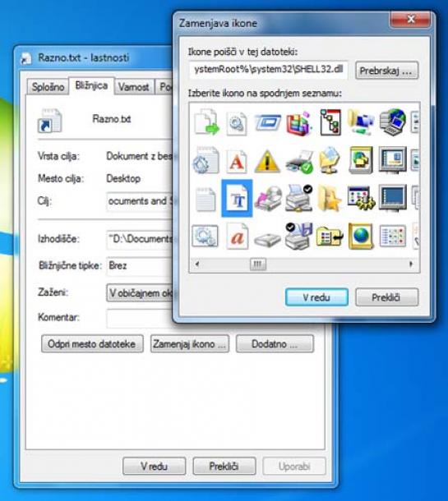Pick the red letter A font icon
Viewport: 448px width, 501px height.
click(x=236, y=161)
